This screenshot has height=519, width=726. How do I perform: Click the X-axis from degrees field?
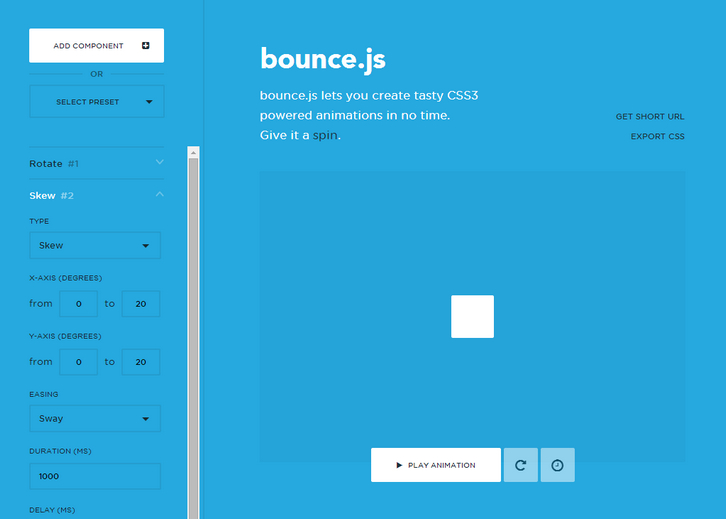tap(79, 304)
